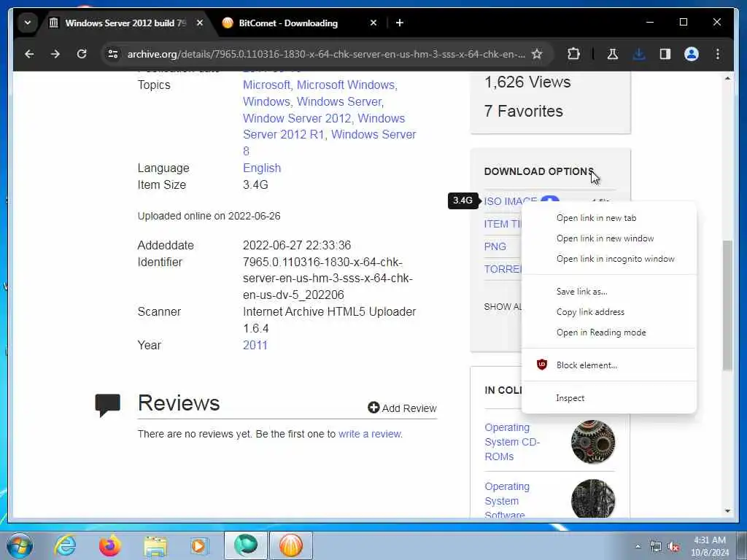Click the 7 Favorites text
The height and width of the screenshot is (560, 747).
tap(524, 112)
